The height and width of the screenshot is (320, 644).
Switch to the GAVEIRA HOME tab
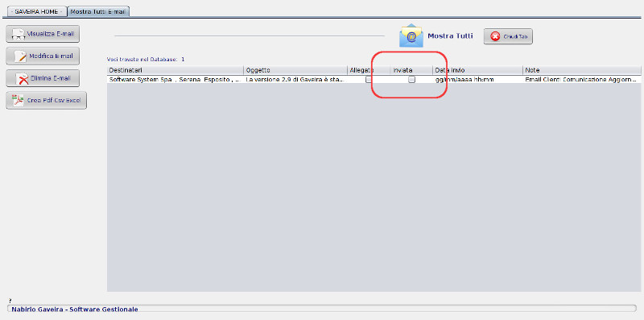point(36,11)
